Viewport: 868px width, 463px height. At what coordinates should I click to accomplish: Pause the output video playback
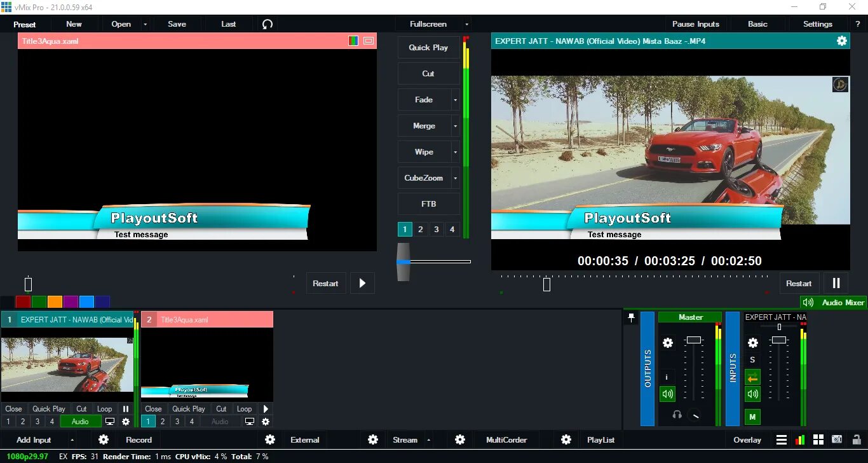[x=836, y=283]
